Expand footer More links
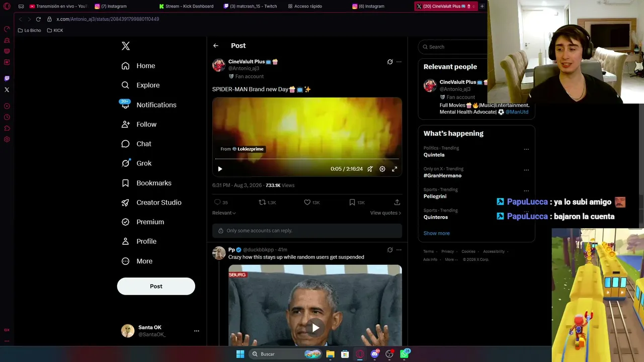Viewport: 644px width, 362px height. tap(451, 259)
